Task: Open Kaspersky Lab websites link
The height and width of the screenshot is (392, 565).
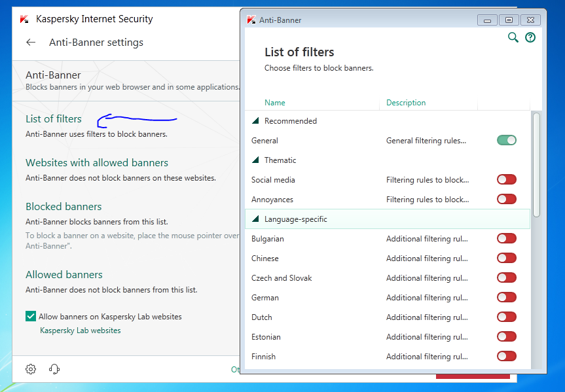Action: tap(81, 330)
